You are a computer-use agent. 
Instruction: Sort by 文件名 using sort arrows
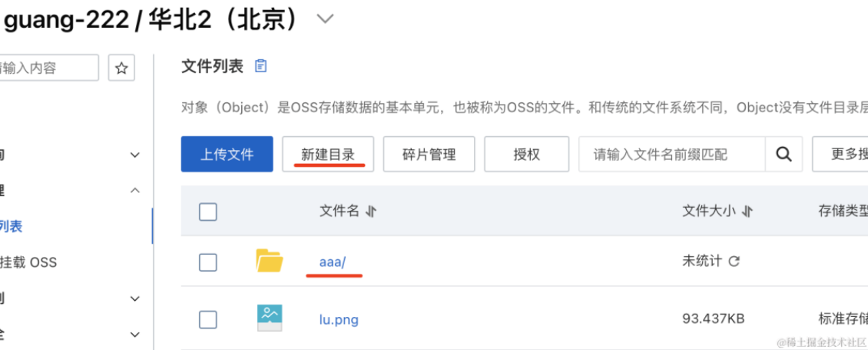click(x=372, y=212)
